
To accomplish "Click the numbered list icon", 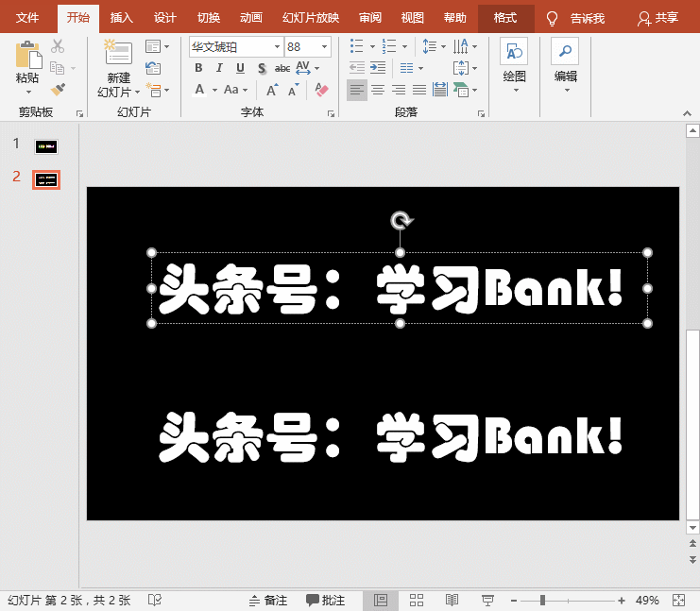I will pos(389,46).
